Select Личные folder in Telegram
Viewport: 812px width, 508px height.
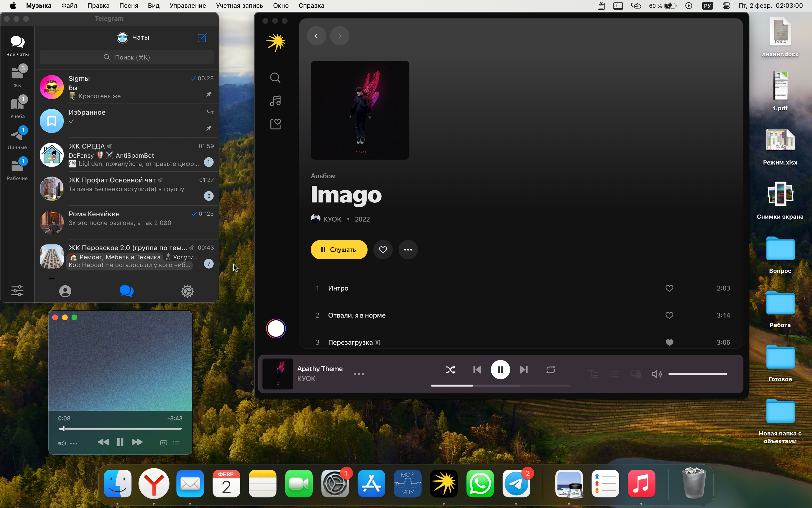17,138
